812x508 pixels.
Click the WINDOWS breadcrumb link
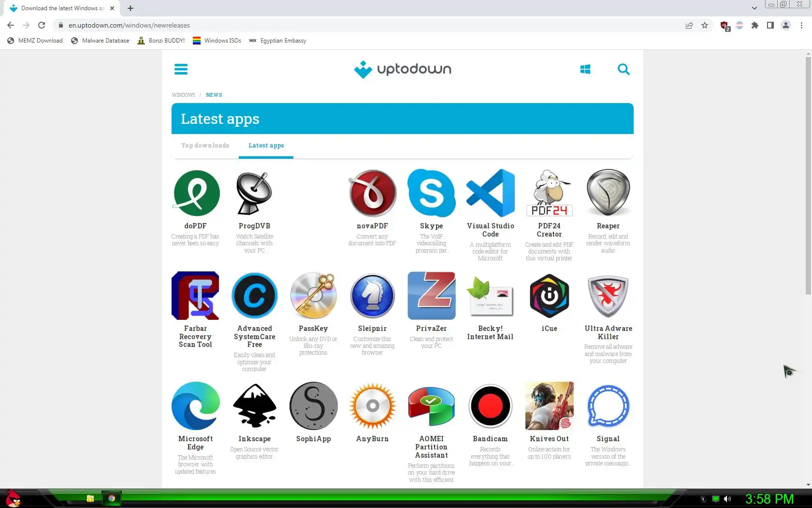184,95
